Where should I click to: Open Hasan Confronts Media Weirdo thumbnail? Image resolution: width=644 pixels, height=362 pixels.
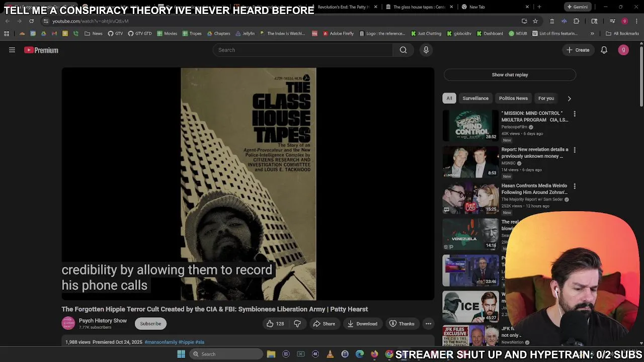coord(470,198)
